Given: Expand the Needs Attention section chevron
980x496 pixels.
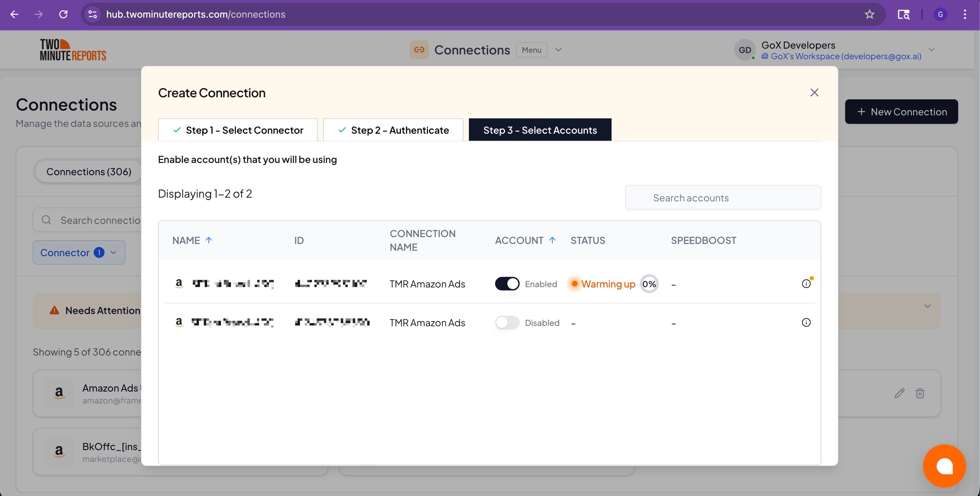Looking at the screenshot, I should [x=927, y=306].
